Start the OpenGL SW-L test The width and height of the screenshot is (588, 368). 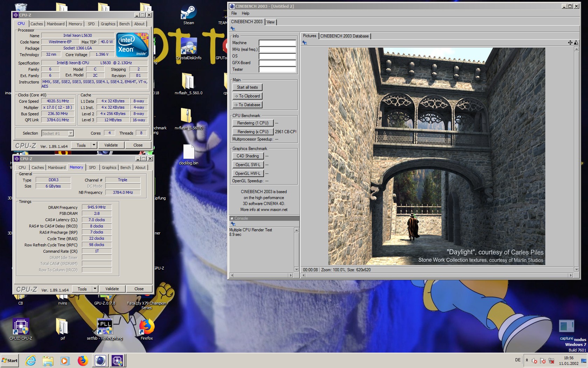click(x=247, y=165)
